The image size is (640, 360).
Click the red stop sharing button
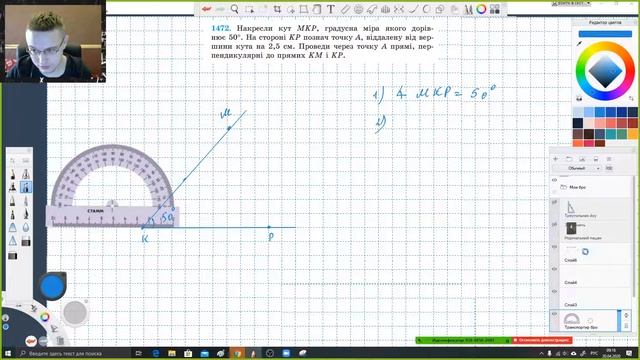[541, 340]
